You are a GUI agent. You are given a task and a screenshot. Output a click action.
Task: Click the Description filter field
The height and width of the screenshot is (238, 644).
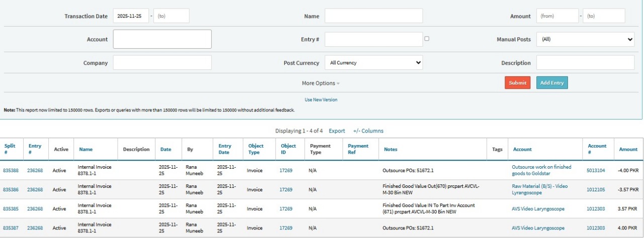(585, 63)
